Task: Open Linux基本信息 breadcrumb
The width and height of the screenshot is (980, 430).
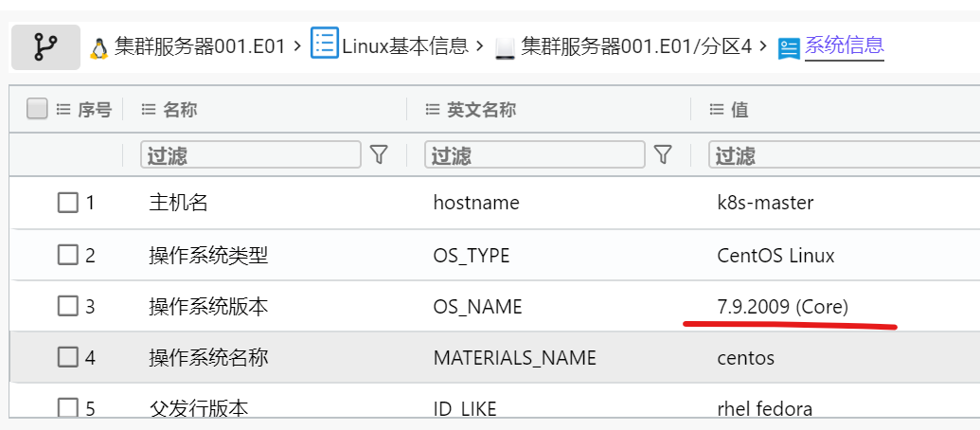Action: (405, 45)
